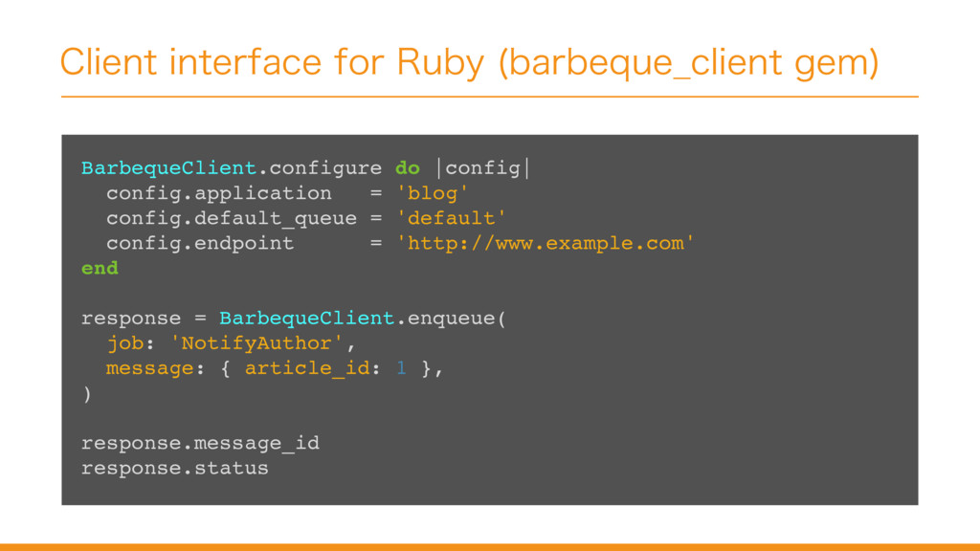The height and width of the screenshot is (551, 980).
Task: Click the '|config|' block parameter
Action: click(x=482, y=168)
